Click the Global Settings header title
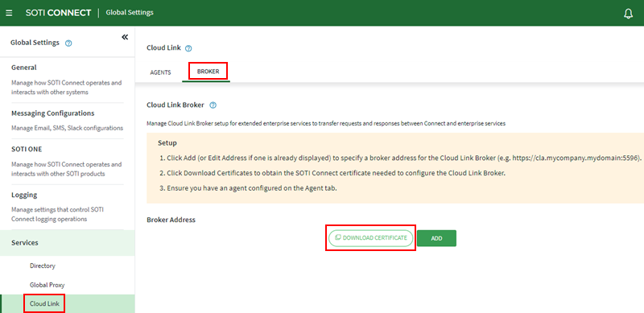Screen dimensions: 644x313 (x=130, y=13)
